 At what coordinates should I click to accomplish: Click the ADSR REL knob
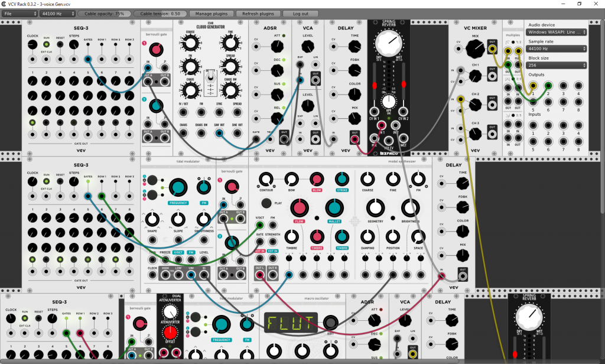pos(277,119)
